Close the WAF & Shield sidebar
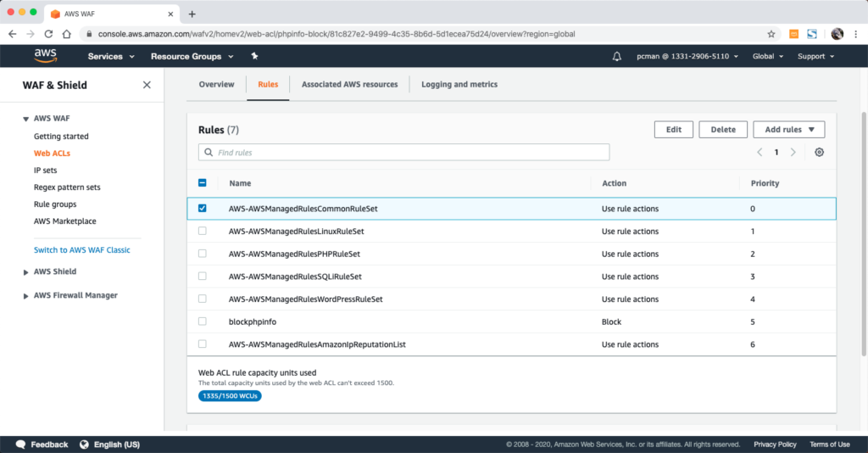The width and height of the screenshot is (868, 453). coord(147,85)
